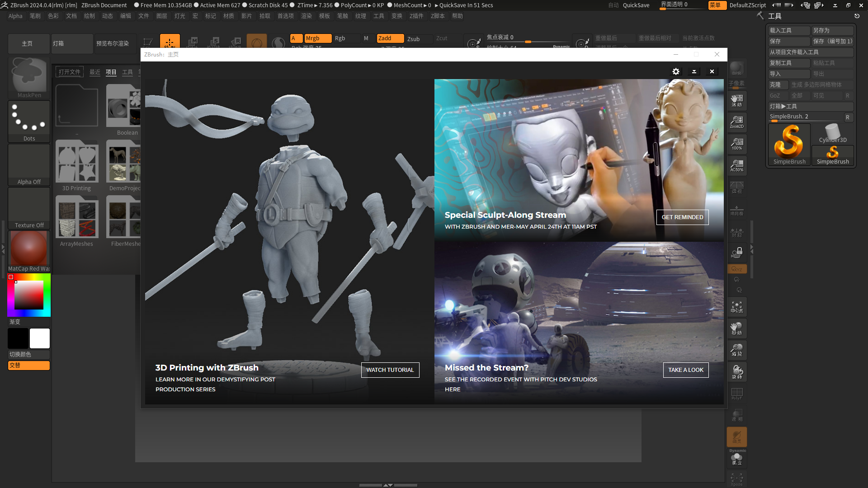Click Watch Tutorial for 3D Printing

pos(390,370)
